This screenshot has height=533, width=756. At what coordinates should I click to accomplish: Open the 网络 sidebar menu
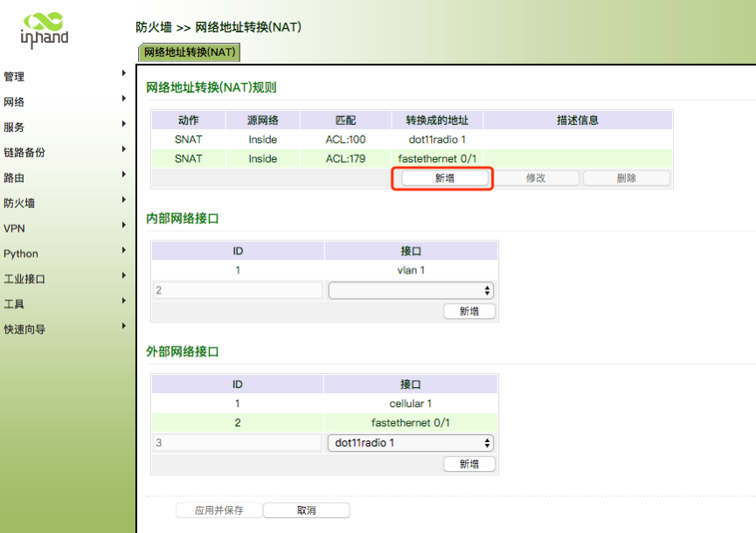[x=15, y=102]
